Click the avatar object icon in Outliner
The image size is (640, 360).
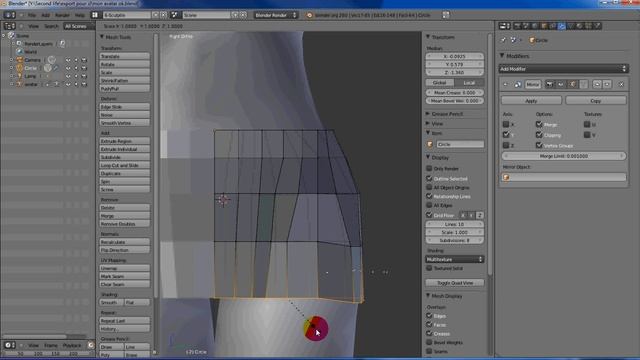19,84
